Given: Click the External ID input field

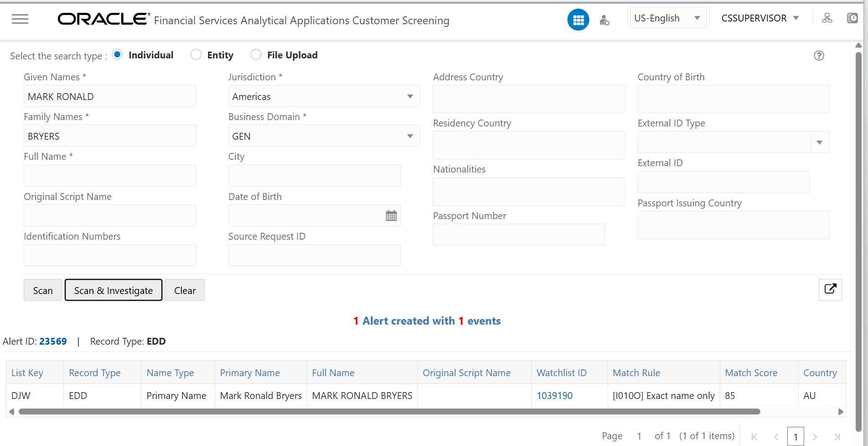Looking at the screenshot, I should click(724, 182).
